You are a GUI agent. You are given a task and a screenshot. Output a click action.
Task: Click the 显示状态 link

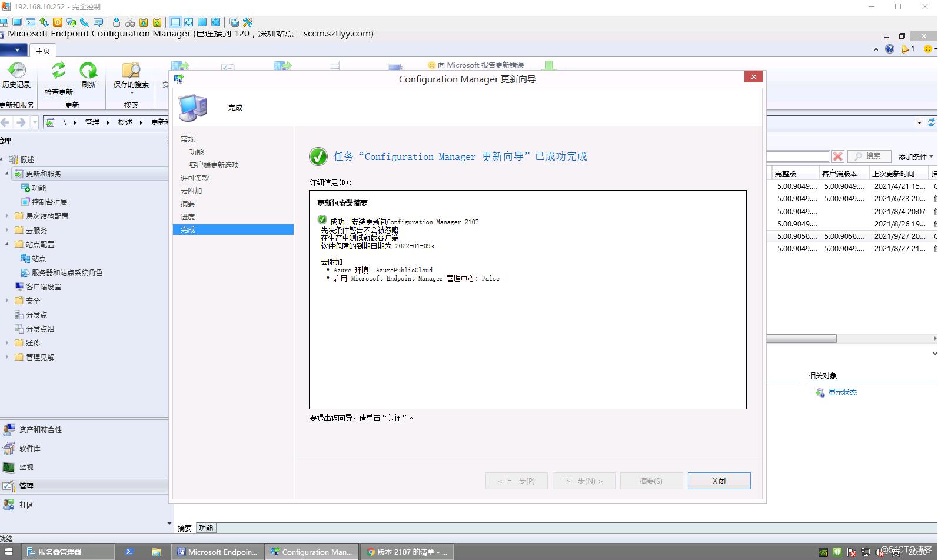coord(842,392)
